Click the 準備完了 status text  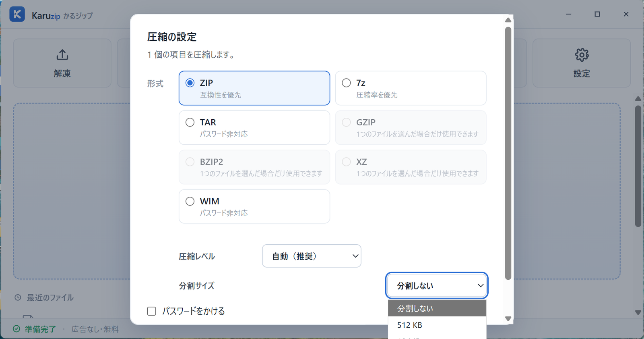click(40, 329)
